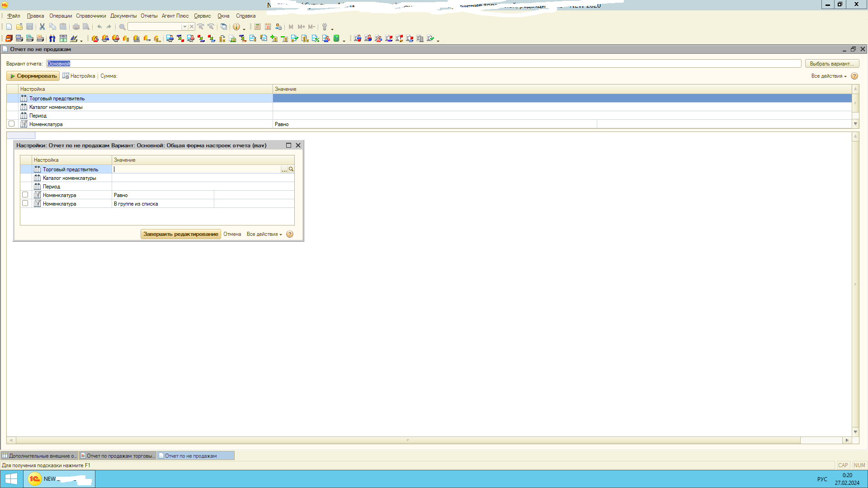Open the Справочники menu
868x488 pixels.
[91, 16]
